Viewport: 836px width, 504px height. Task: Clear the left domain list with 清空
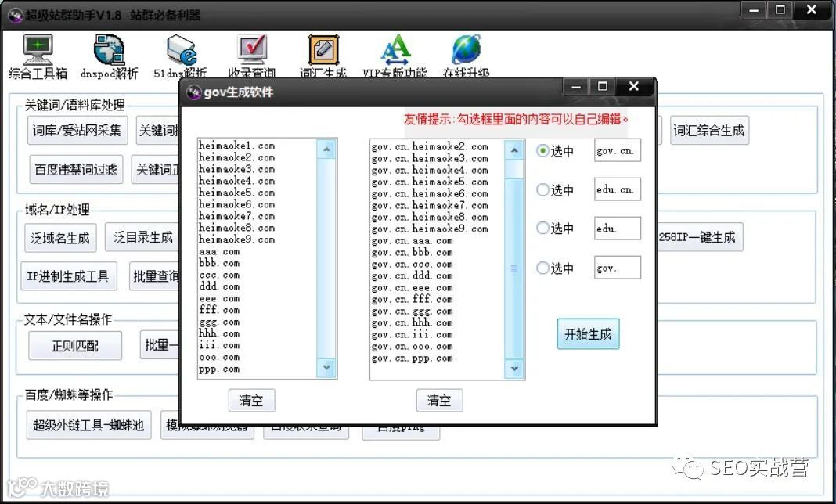tap(251, 400)
